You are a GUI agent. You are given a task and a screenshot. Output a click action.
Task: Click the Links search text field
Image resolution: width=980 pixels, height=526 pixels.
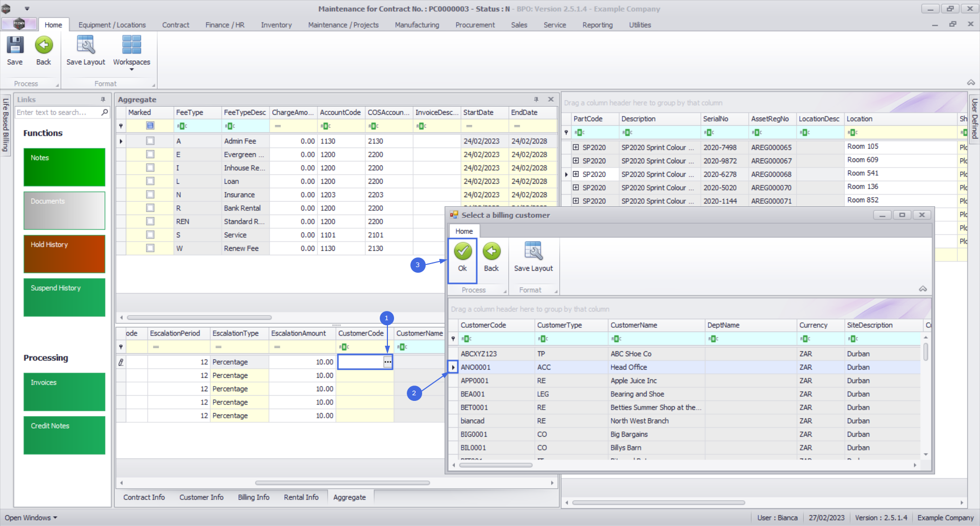[x=58, y=112]
